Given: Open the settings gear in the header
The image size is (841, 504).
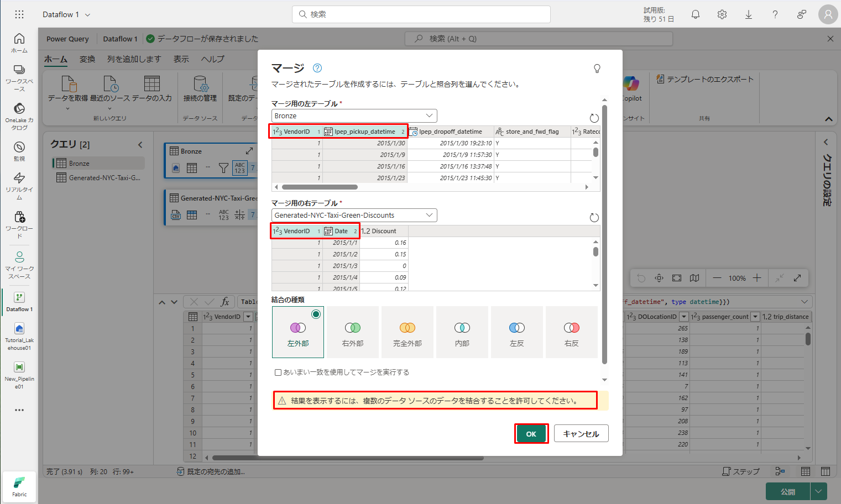Looking at the screenshot, I should click(722, 14).
